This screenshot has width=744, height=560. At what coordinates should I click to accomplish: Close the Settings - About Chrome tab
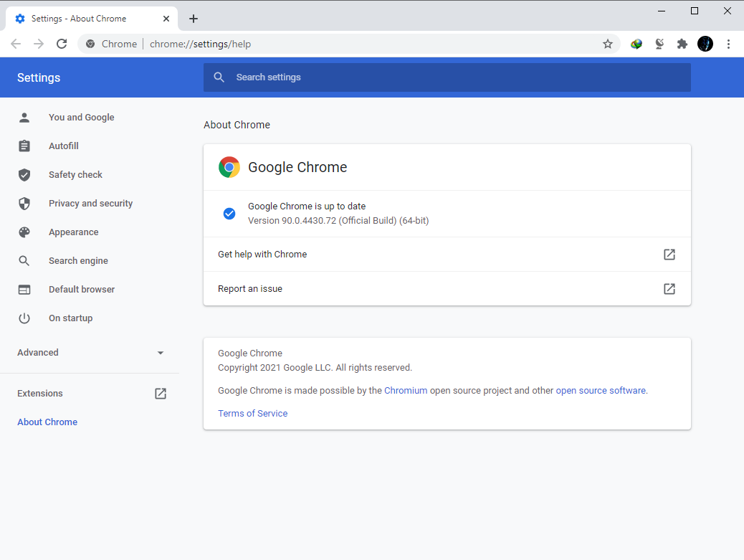[166, 19]
